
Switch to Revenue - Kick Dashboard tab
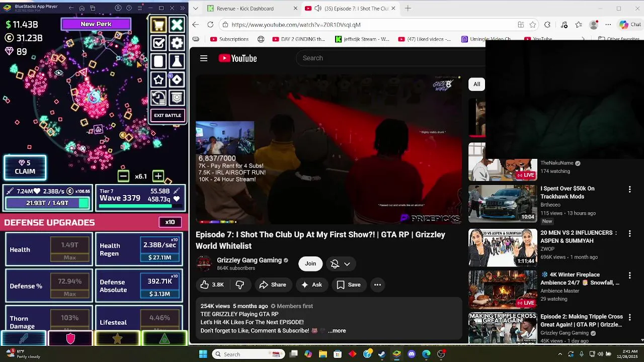(245, 9)
